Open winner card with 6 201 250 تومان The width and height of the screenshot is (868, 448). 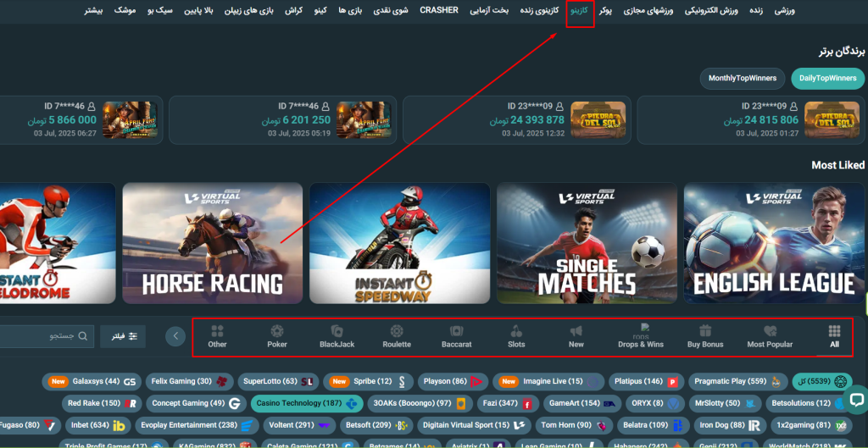(x=283, y=120)
